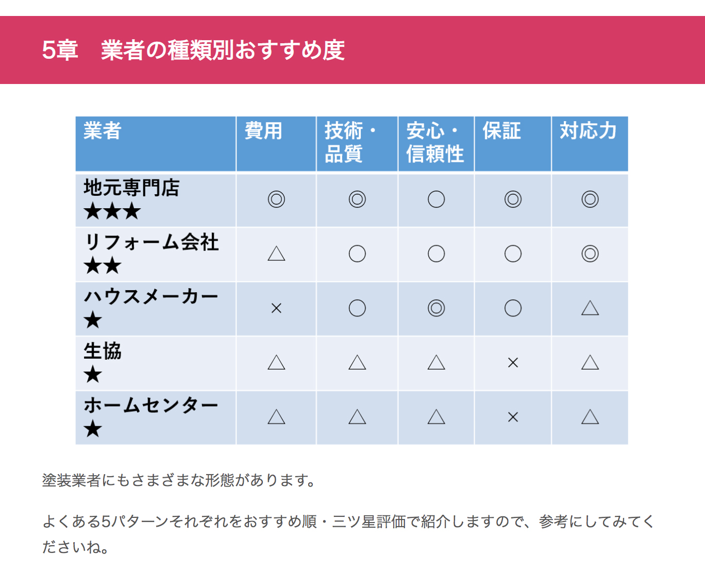
Task: Click the 生協 row label
Action: pyautogui.click(x=103, y=351)
